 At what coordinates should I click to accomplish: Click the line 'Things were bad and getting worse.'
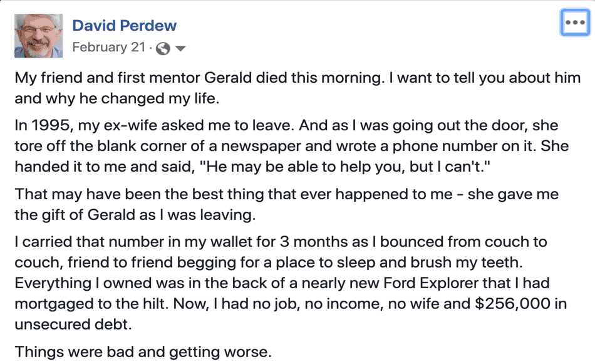coord(143,351)
